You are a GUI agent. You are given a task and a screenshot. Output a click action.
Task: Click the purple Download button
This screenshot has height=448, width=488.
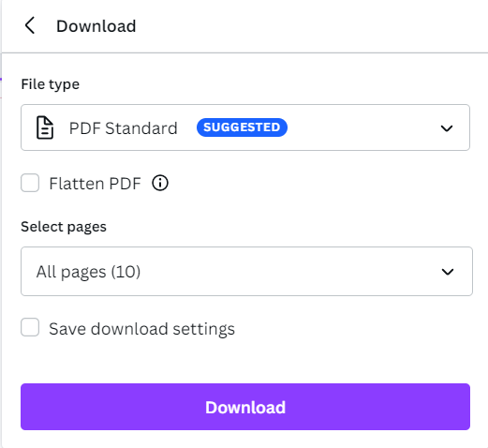[x=245, y=407]
